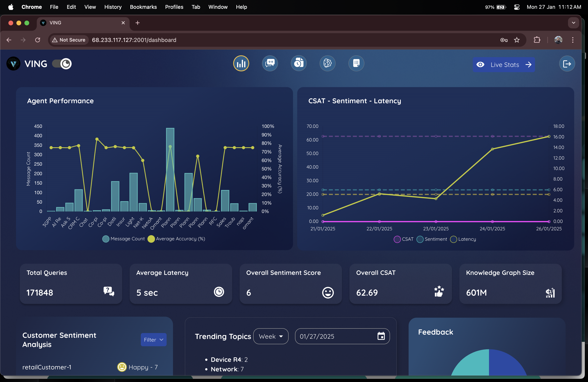
Task: Open the History menu
Action: click(113, 7)
